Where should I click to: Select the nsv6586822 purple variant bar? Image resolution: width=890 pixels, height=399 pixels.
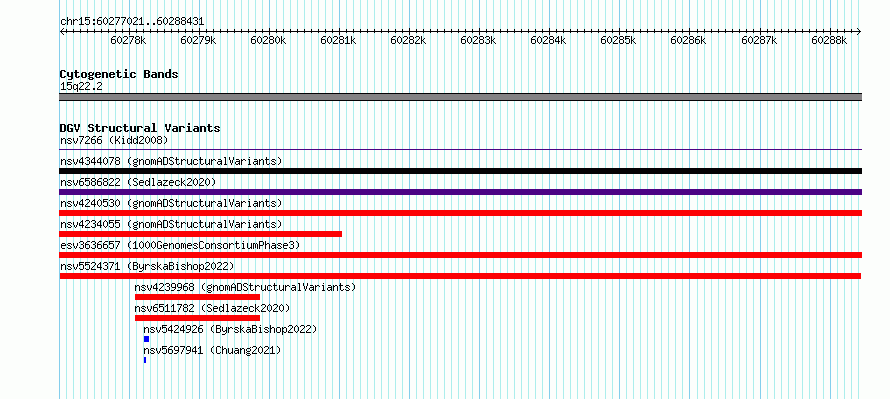[x=460, y=192]
